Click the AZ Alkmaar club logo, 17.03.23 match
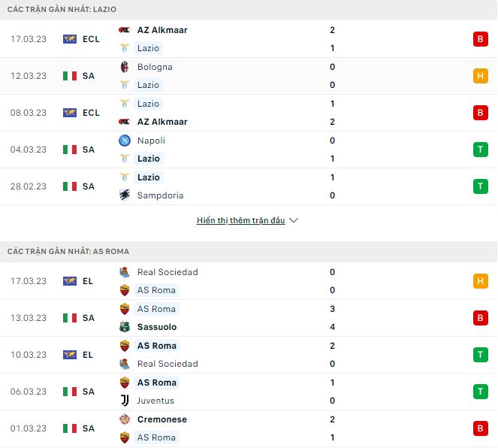This screenshot has height=448, width=498. [125, 30]
